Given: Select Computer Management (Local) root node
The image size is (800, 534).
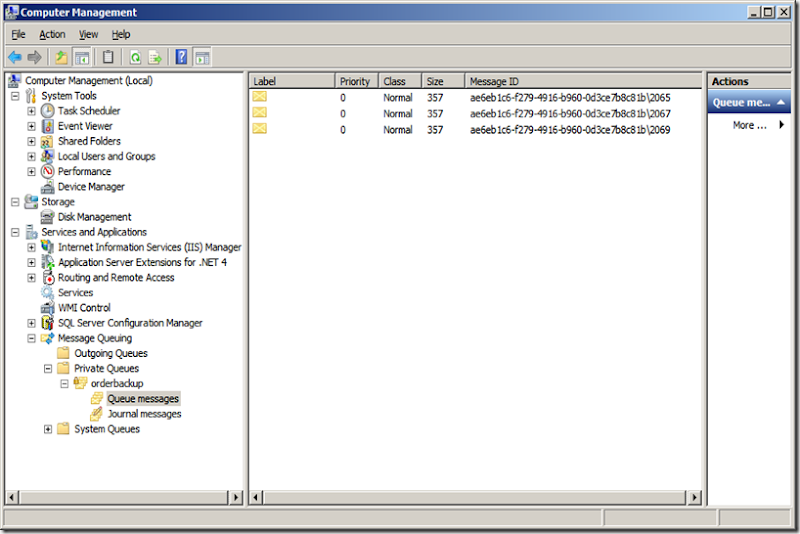Looking at the screenshot, I should coord(89,81).
